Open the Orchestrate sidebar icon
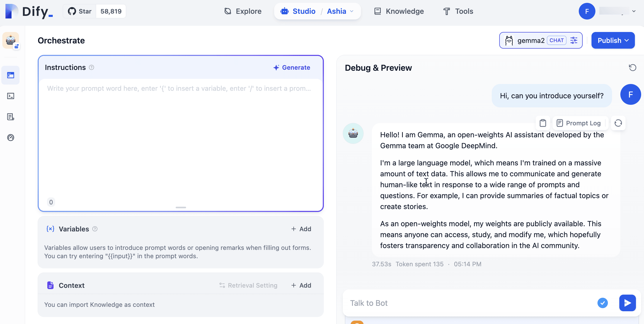Screen dimensions: 644x324 coord(11,75)
